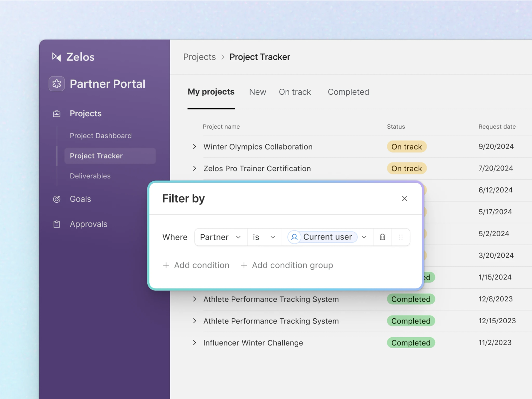This screenshot has height=399, width=532.
Task: Click Completed badge for Influencer Winter Challenge
Action: pos(411,343)
